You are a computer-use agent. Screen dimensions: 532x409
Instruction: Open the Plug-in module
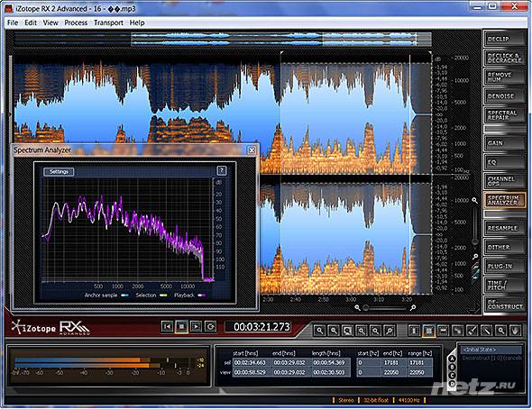[x=504, y=266]
